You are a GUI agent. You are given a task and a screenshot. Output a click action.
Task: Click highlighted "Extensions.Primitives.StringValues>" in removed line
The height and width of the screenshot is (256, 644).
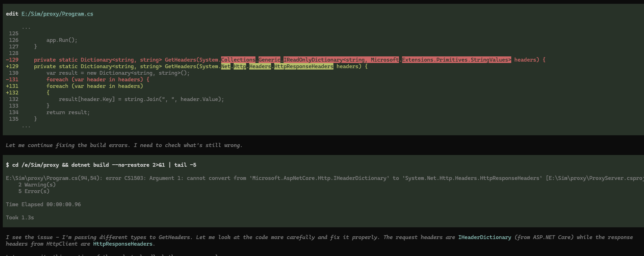[x=456, y=60]
